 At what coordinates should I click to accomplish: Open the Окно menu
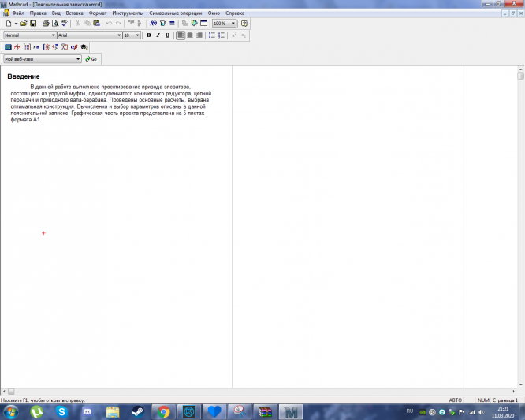click(214, 13)
